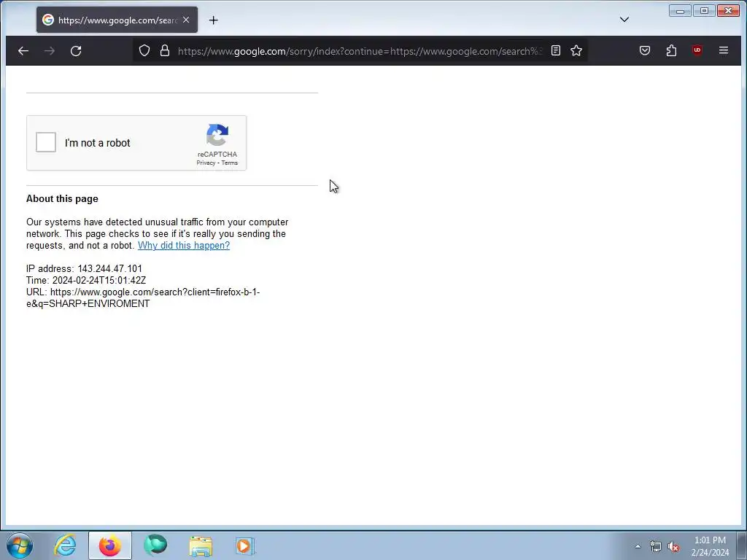Open the clock showing 1:01 PM
The width and height of the screenshot is (747, 560).
(x=710, y=546)
